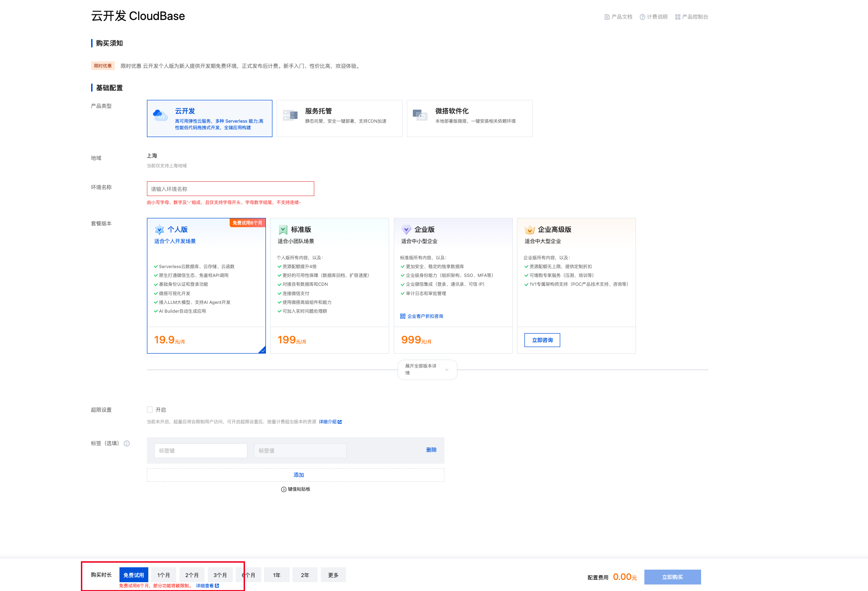This screenshot has height=591, width=868.
Task: Click the info icon next to 标签（选填）
Action: click(126, 443)
